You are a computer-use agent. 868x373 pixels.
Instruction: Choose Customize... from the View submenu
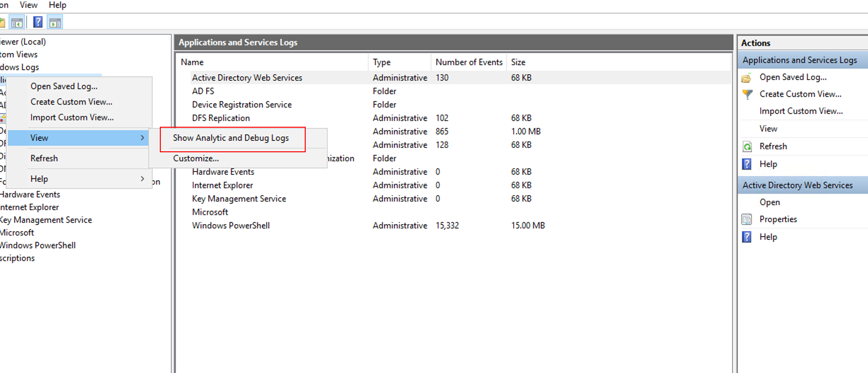[196, 159]
